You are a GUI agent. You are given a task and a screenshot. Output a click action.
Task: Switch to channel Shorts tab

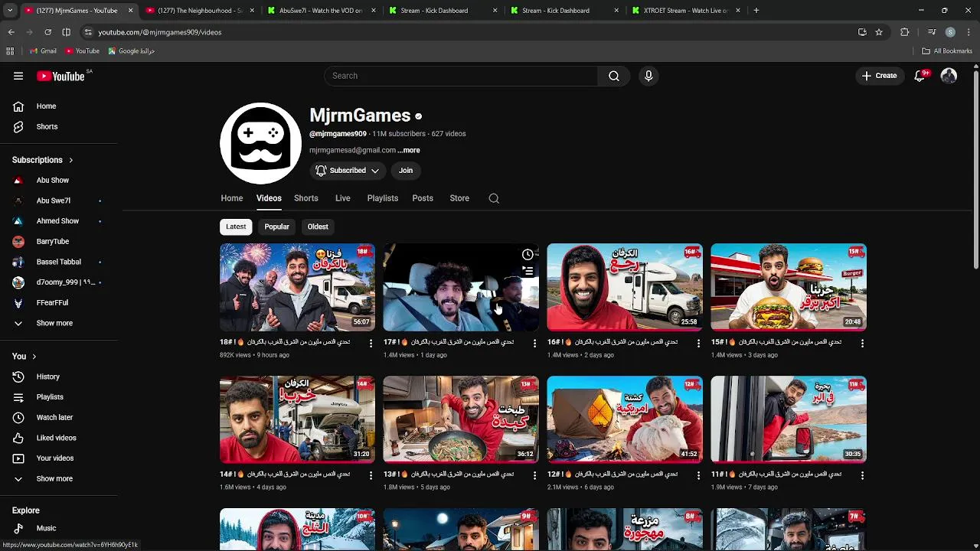[x=306, y=198]
